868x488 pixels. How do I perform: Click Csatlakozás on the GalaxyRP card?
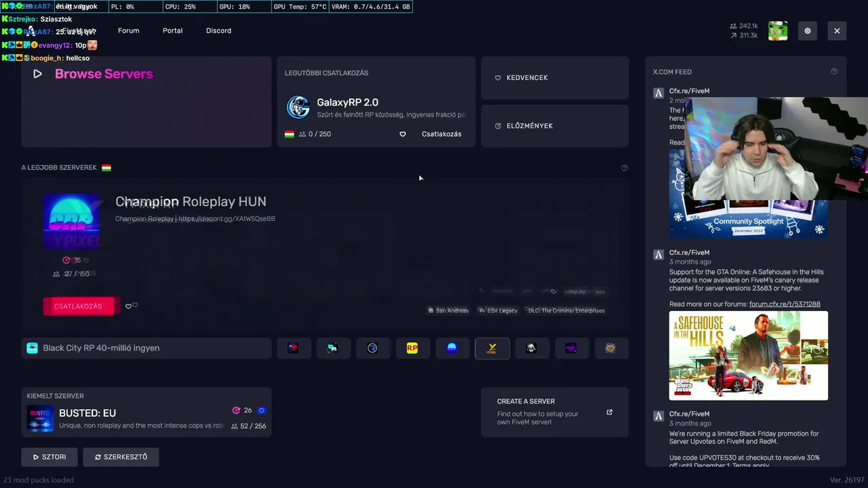pos(441,134)
